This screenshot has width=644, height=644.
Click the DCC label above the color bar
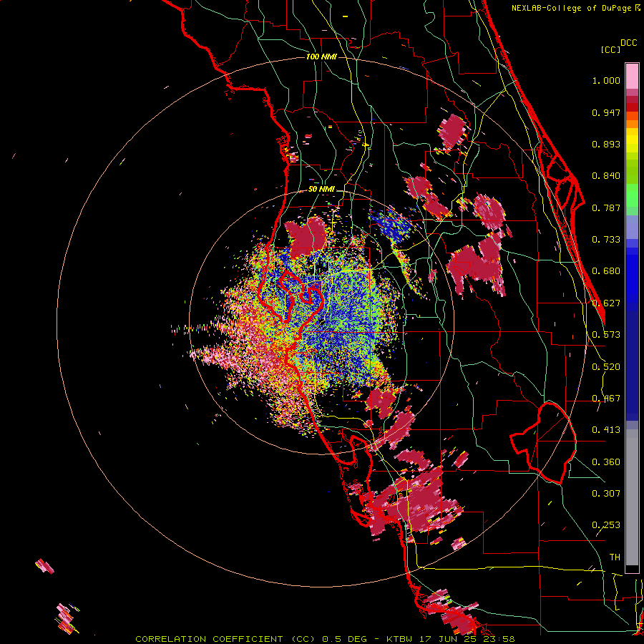pos(629,43)
